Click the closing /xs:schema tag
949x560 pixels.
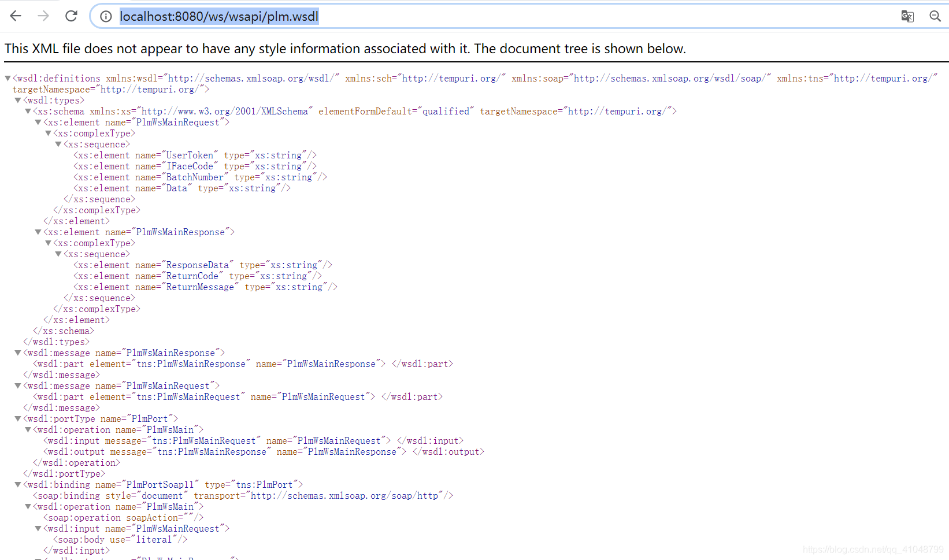point(64,331)
